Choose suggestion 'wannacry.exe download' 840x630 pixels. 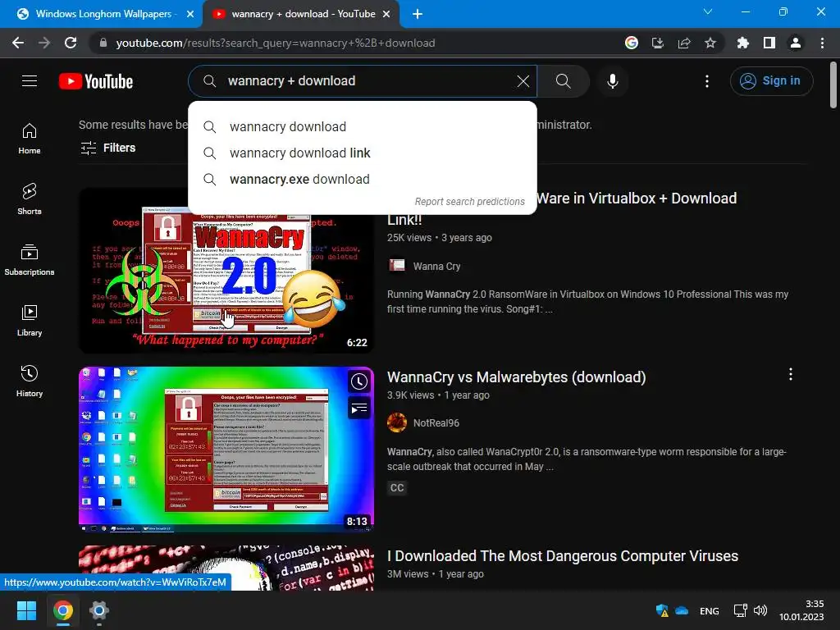[x=362, y=180]
